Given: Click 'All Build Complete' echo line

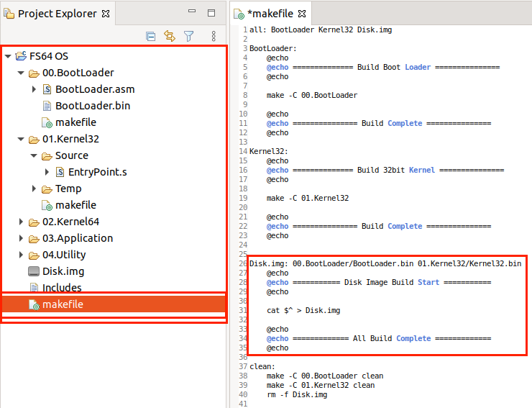Looking at the screenshot, I should [x=379, y=339].
